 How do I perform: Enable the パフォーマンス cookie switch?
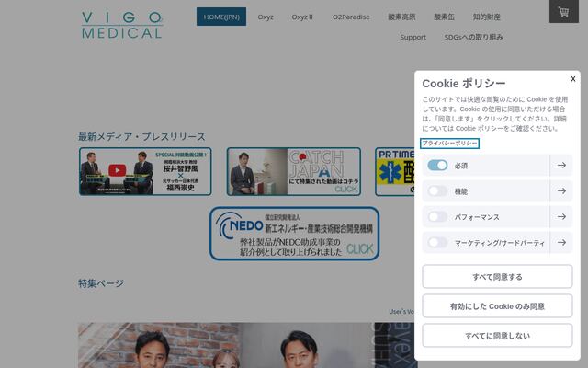click(437, 217)
